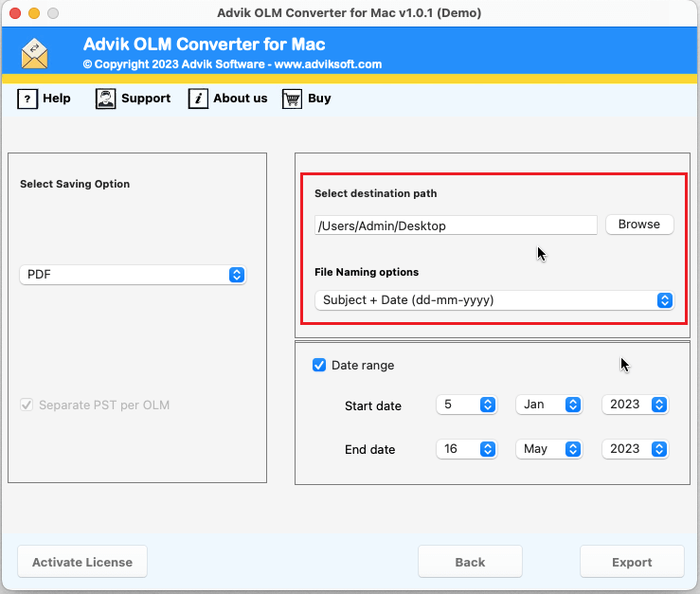The height and width of the screenshot is (594, 700).
Task: Toggle Separate PST per OLM checkbox
Action: [27, 405]
